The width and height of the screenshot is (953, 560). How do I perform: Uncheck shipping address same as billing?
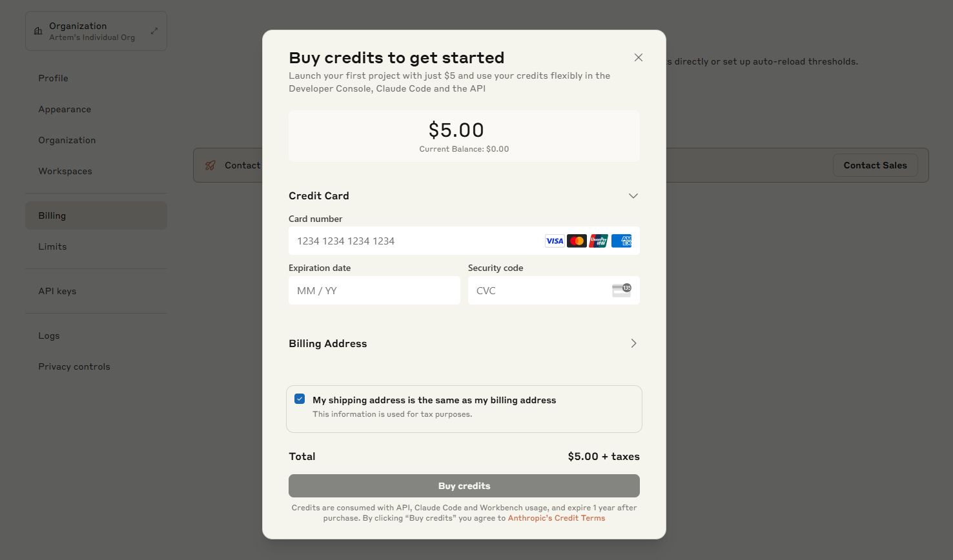300,399
